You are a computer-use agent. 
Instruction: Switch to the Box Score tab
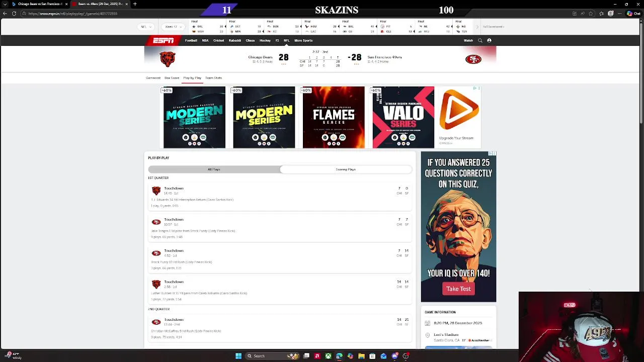(x=172, y=78)
